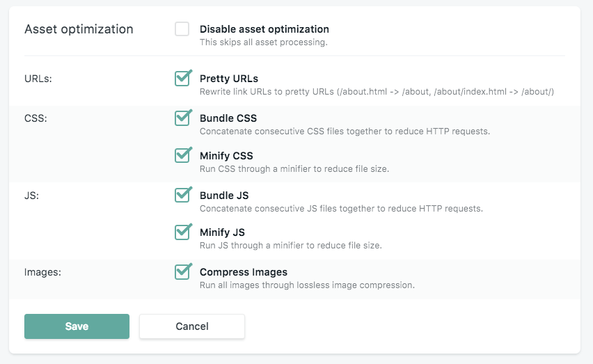Tick the Disable asset optimization checkbox
The height and width of the screenshot is (364, 593).
(182, 29)
